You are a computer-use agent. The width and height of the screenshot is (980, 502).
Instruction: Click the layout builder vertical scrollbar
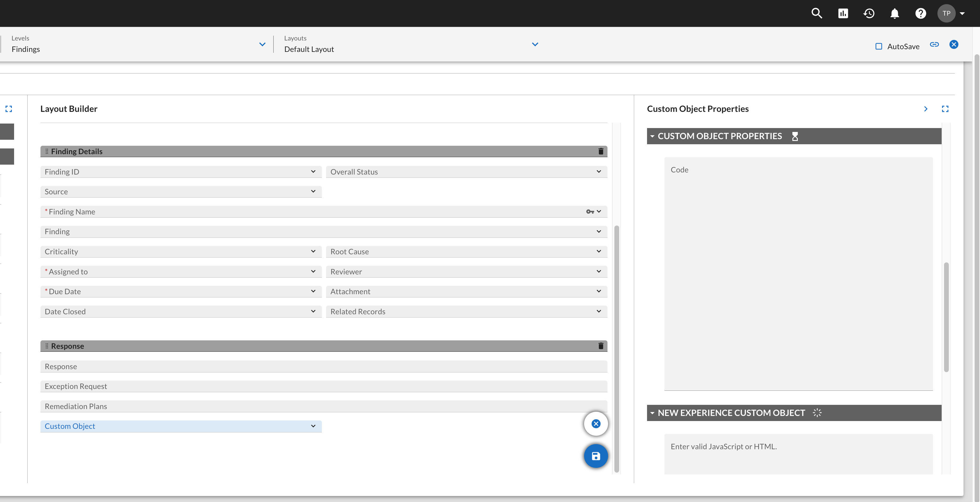coord(617,349)
